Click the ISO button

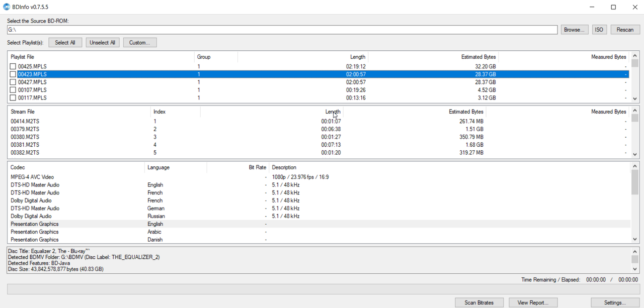599,30
